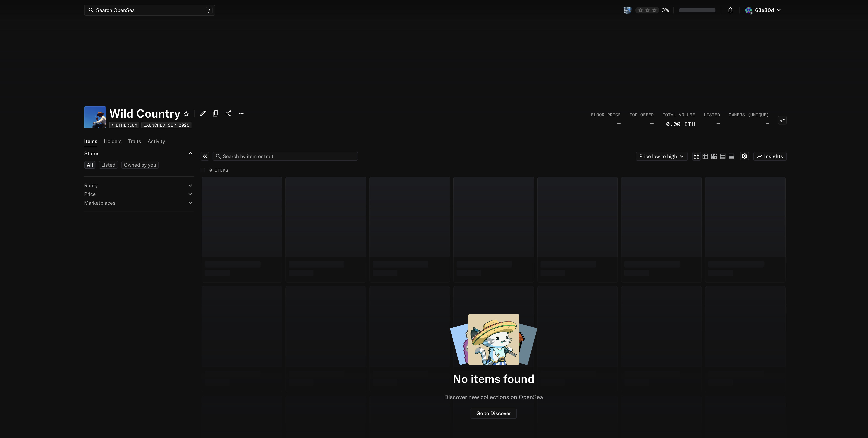Image resolution: width=868 pixels, height=438 pixels.
Task: Open the Activity tab
Action: (156, 142)
